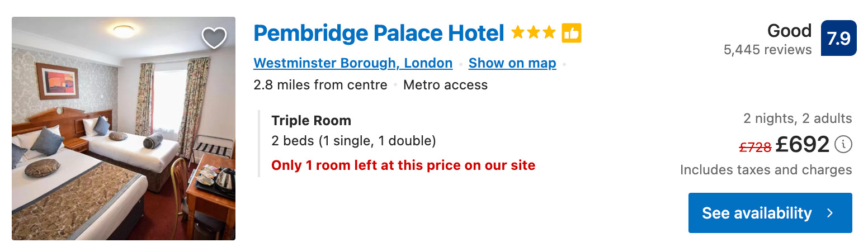Click the yellow thumbs-up preferred badge
Viewport: 868px width, 247px height.
[x=572, y=34]
